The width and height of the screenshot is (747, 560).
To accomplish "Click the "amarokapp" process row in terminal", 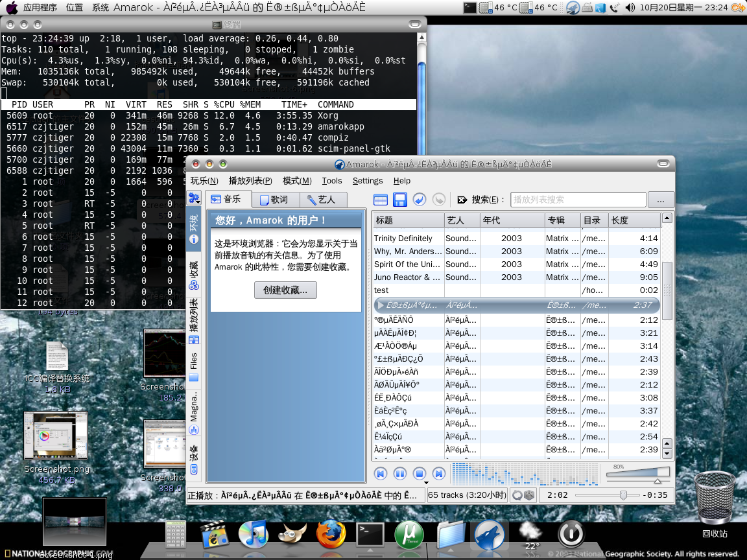I will tap(209, 126).
